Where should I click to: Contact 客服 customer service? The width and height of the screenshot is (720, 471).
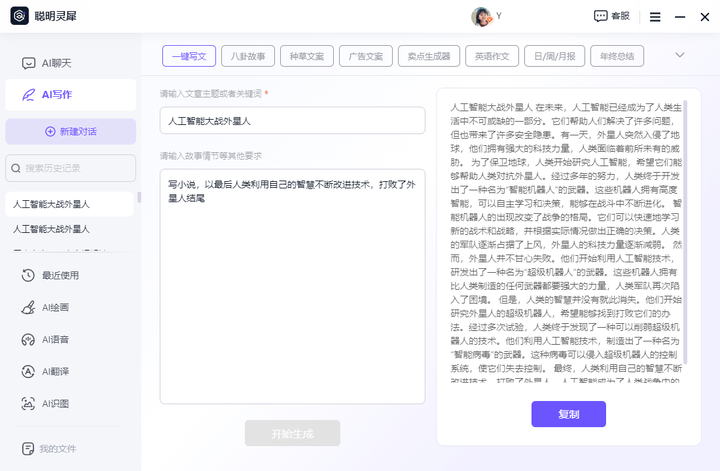point(612,16)
